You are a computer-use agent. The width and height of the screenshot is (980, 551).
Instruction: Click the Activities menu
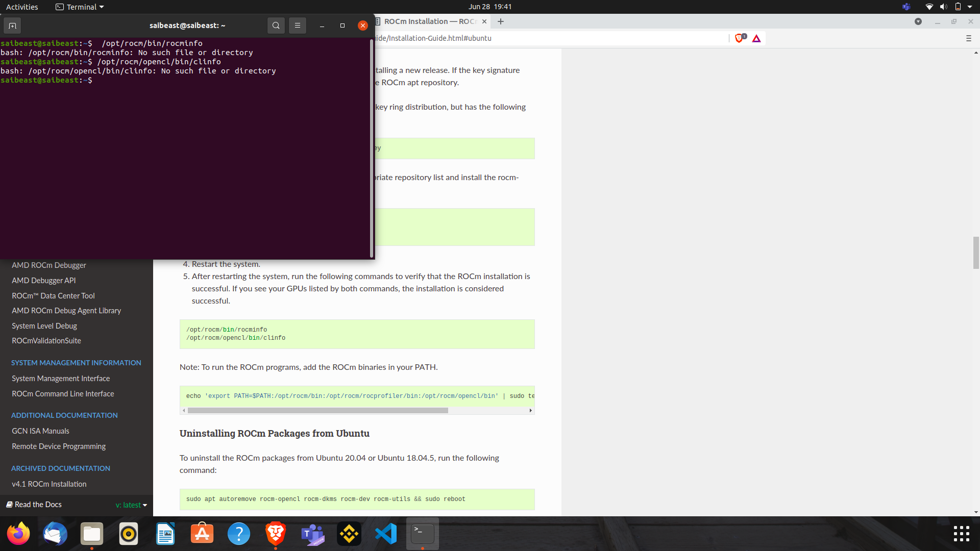pyautogui.click(x=22, y=7)
